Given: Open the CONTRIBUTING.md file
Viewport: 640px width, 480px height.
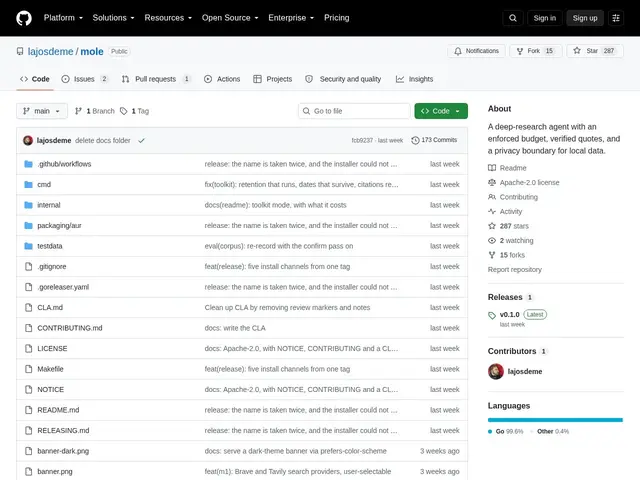Looking at the screenshot, I should click(x=70, y=328).
